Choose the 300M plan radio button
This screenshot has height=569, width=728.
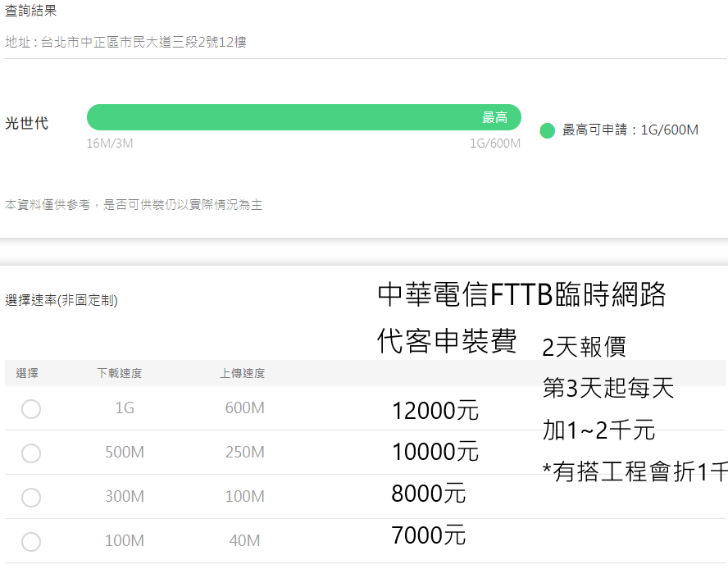tap(31, 498)
